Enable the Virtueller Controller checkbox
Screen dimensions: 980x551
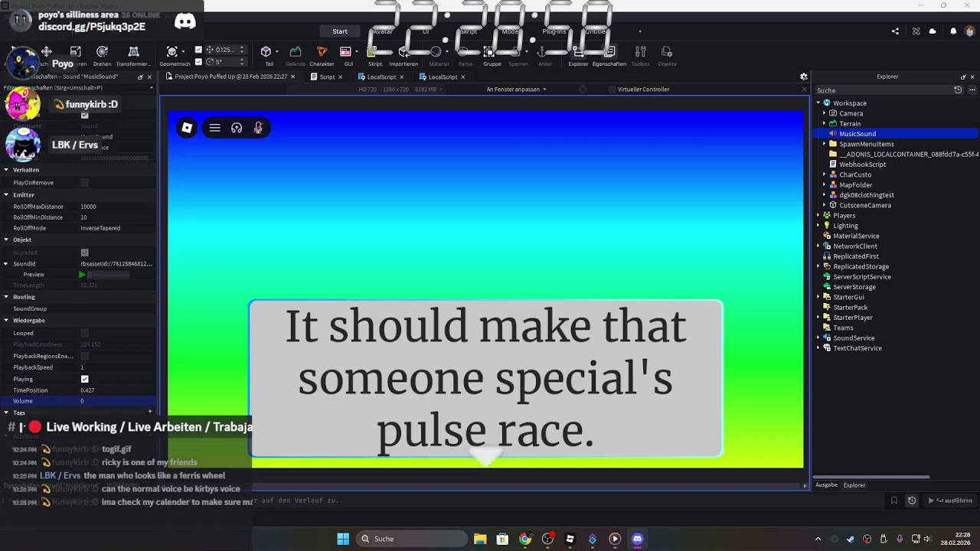click(x=611, y=90)
